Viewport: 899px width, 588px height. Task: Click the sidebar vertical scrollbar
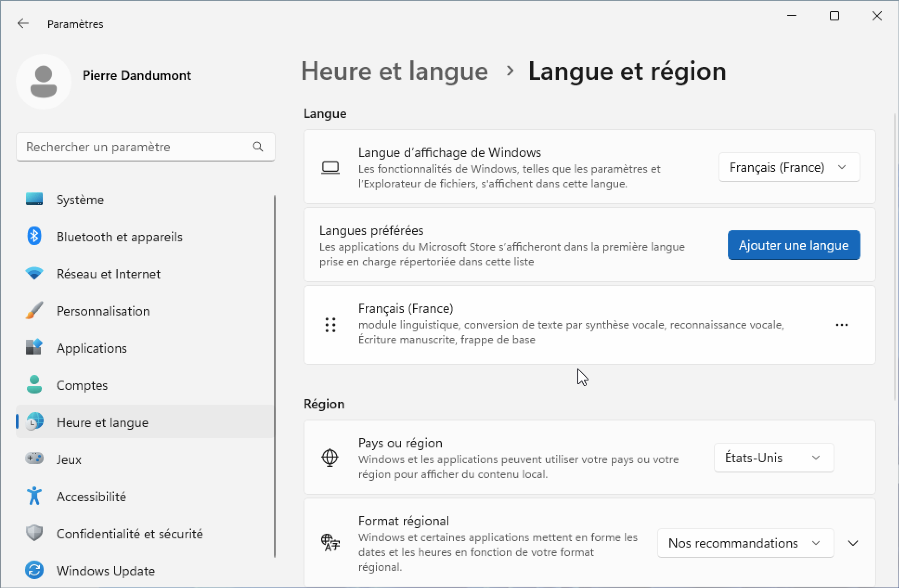coord(275,376)
